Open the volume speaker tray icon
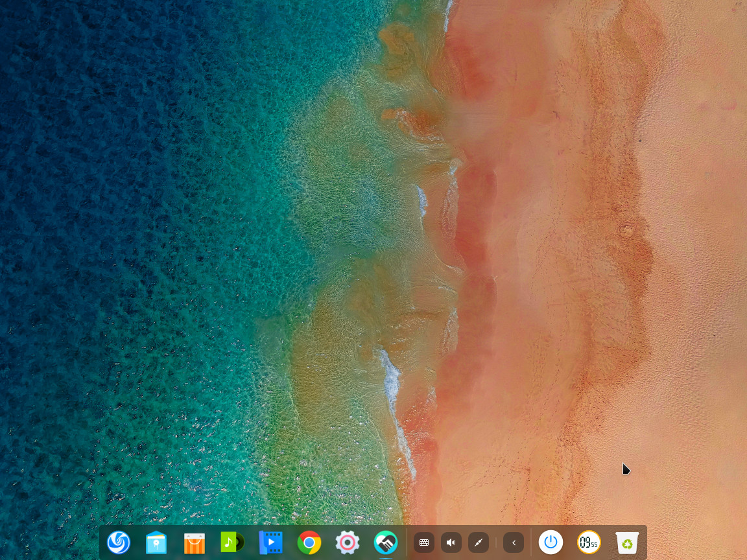Viewport: 747px width, 560px height. (451, 542)
